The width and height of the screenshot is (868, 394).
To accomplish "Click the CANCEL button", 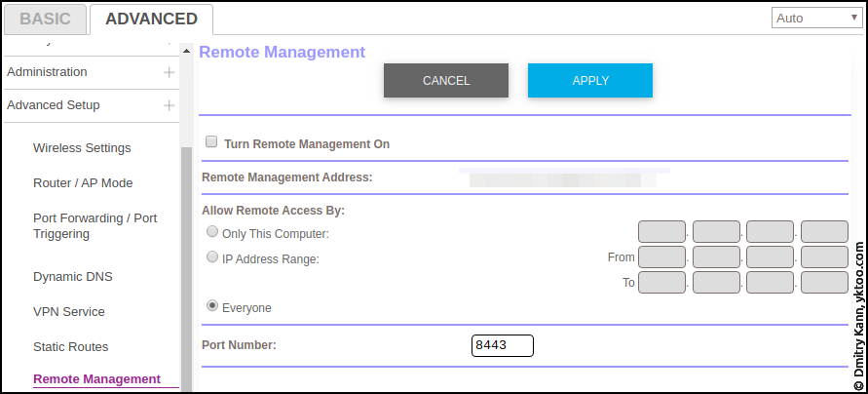I will [446, 80].
